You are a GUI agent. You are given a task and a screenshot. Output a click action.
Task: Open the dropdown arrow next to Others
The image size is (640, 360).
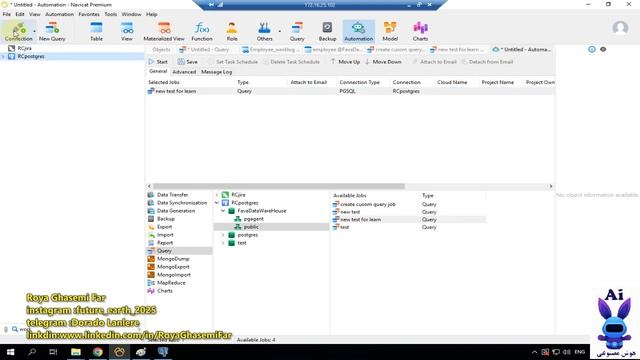280,31
